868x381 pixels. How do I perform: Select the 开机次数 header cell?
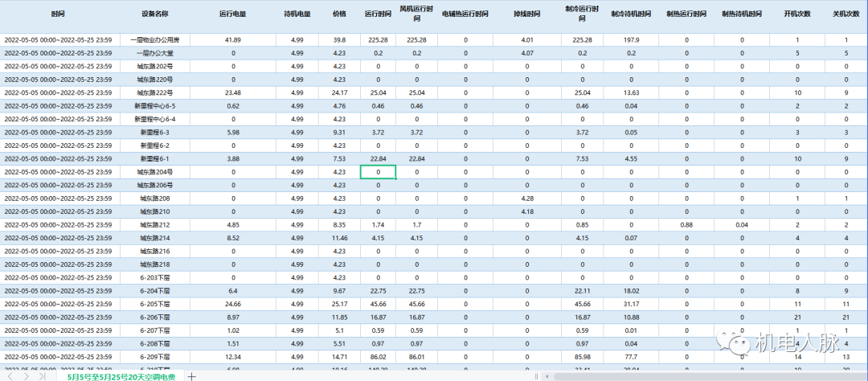[797, 14]
